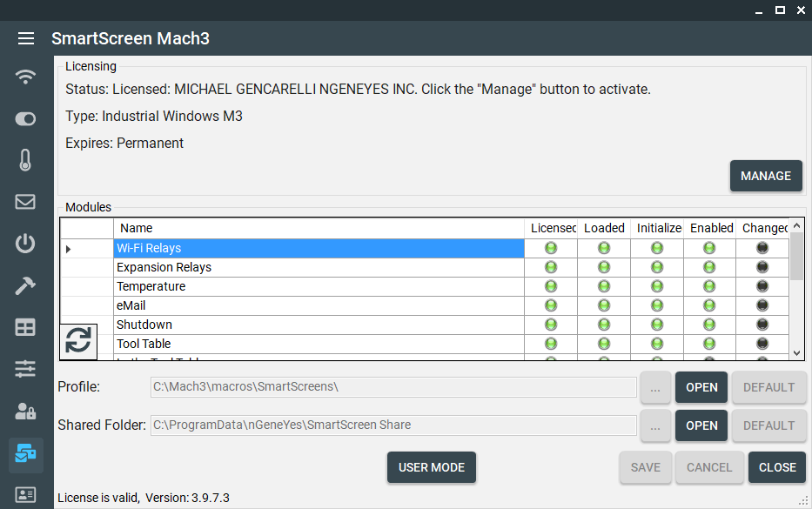Open the expansion relays toggle page
Viewport: 812px width, 509px height.
pos(26,118)
